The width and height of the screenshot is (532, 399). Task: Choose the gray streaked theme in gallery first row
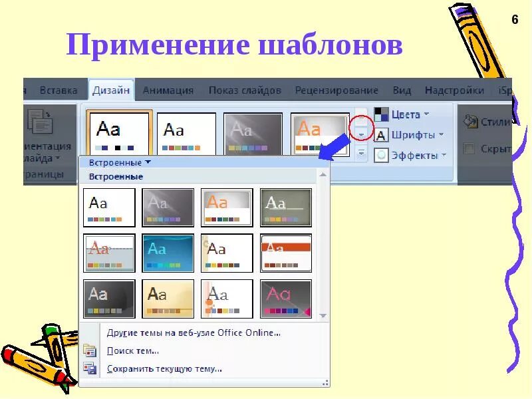[x=168, y=207]
